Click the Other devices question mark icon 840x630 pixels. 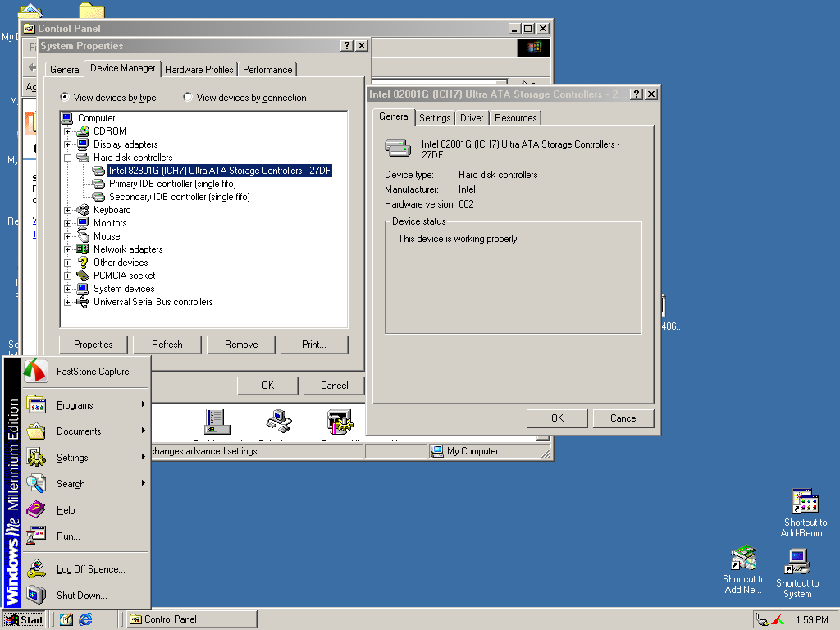point(83,262)
